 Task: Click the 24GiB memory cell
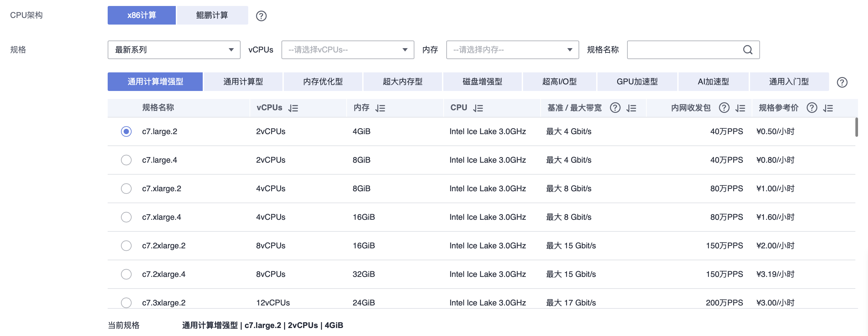tap(364, 303)
